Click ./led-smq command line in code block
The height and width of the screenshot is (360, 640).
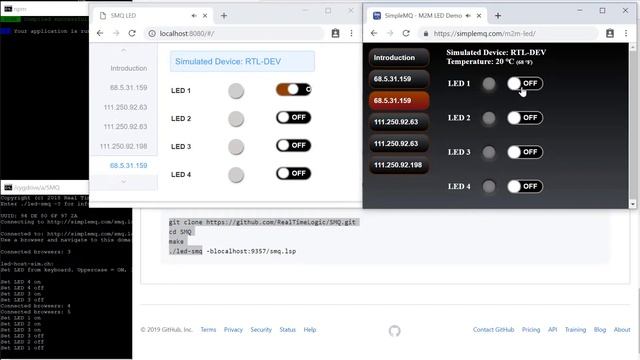(x=233, y=251)
